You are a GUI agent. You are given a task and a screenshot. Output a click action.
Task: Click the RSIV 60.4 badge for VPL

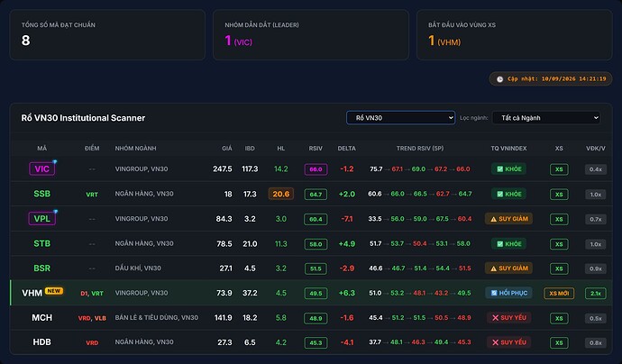[316, 219]
